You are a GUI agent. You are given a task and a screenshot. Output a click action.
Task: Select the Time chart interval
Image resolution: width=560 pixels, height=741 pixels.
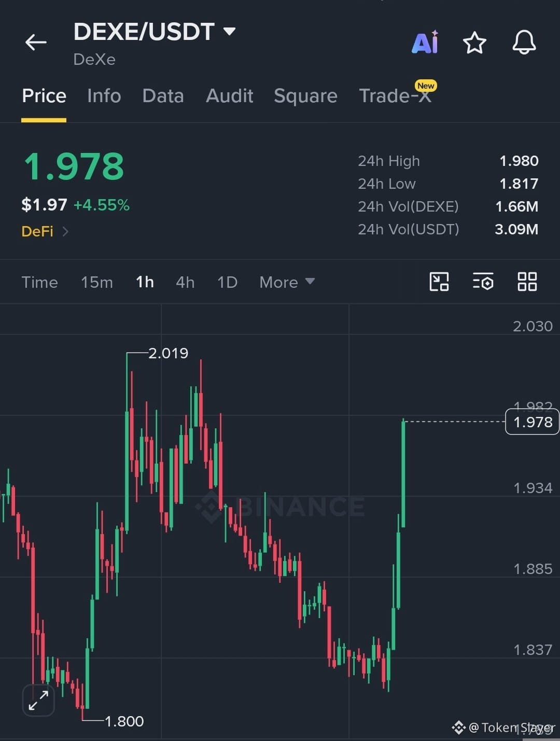point(39,282)
